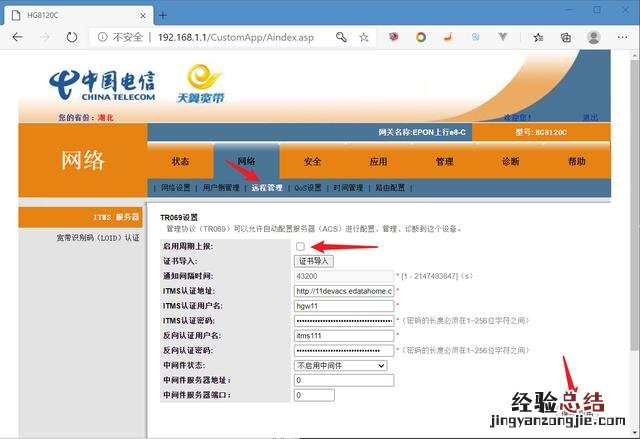Open the 远程管理 submenu
640x439 pixels.
pyautogui.click(x=267, y=188)
